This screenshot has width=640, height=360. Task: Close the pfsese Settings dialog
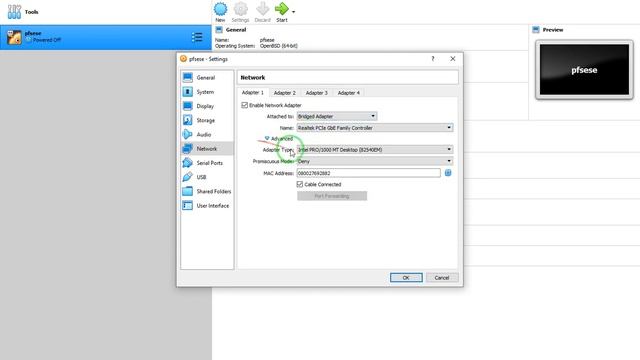tap(453, 59)
